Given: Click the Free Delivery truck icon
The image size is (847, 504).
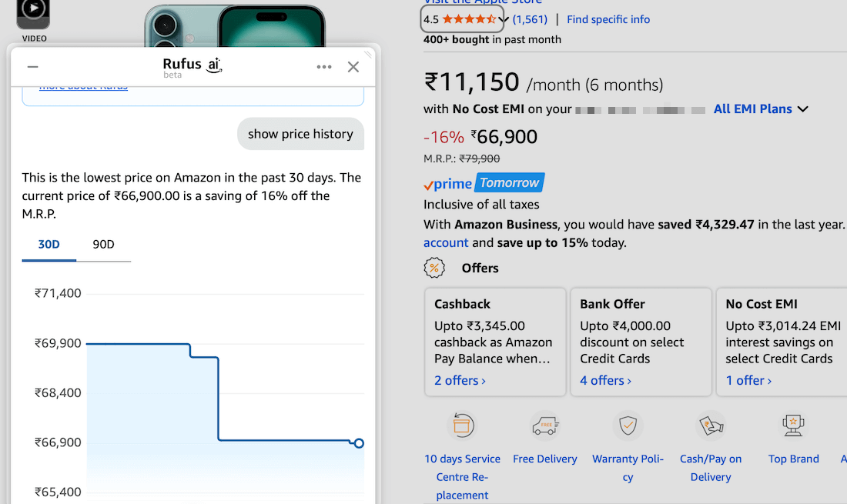Looking at the screenshot, I should pos(545,426).
